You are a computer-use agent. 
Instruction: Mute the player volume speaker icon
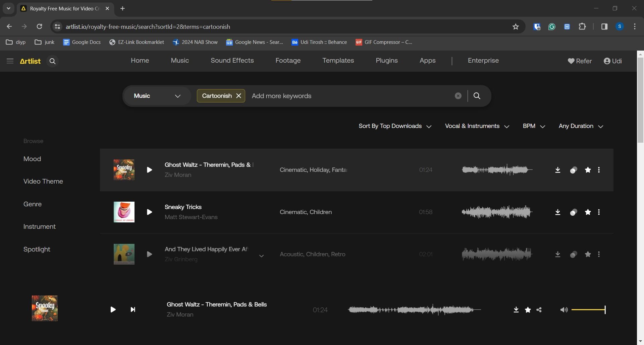coord(564,310)
